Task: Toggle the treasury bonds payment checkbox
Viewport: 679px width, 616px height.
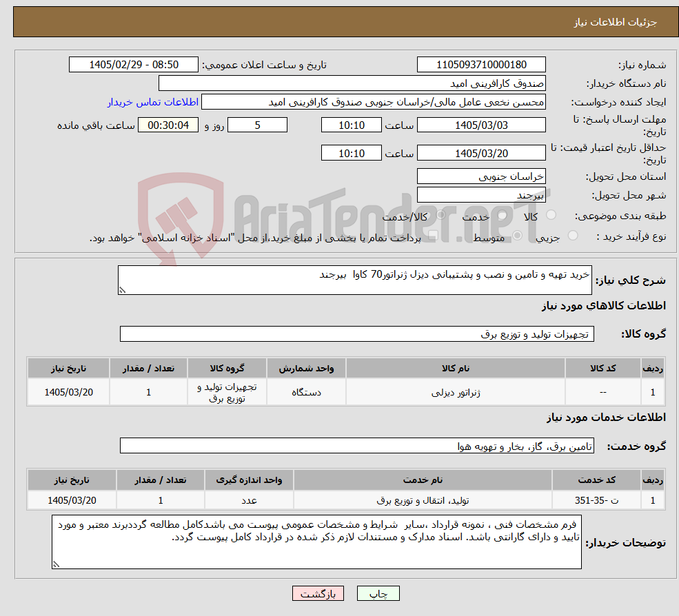Action: point(433,236)
